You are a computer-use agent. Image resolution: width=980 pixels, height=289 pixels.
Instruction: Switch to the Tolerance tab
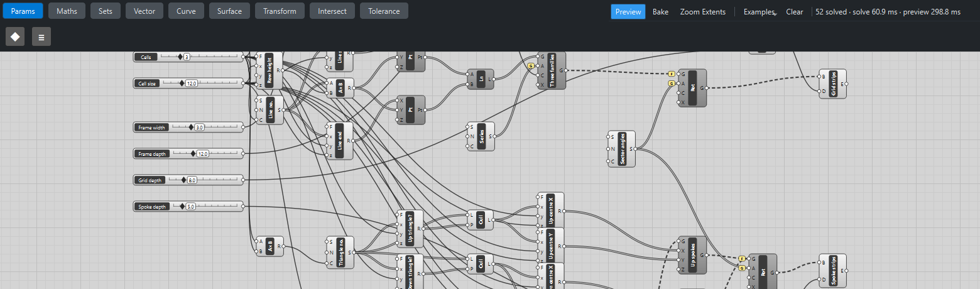(x=384, y=11)
